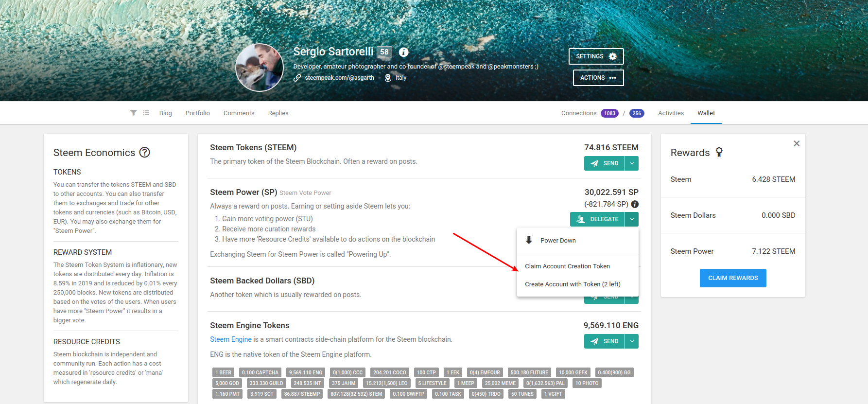868x404 pixels.
Task: Choose Claim Account Creation Token
Action: click(x=567, y=266)
